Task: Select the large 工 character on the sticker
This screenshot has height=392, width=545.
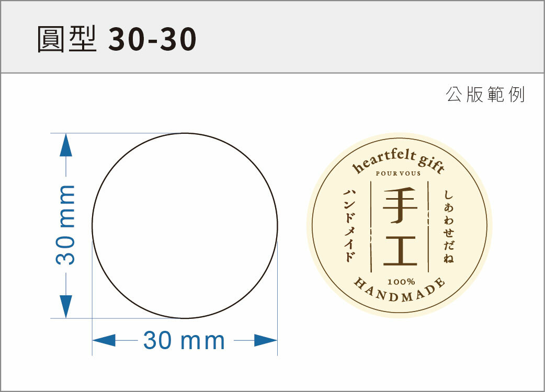Action: click(x=400, y=251)
